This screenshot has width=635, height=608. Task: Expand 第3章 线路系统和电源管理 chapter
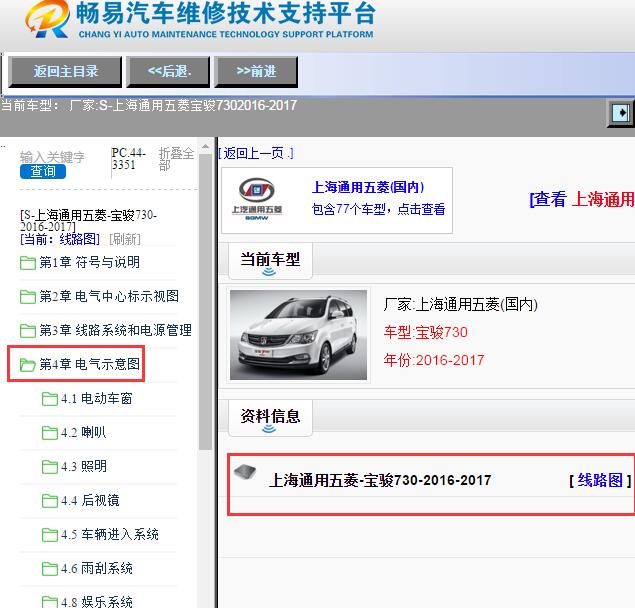pos(115,331)
